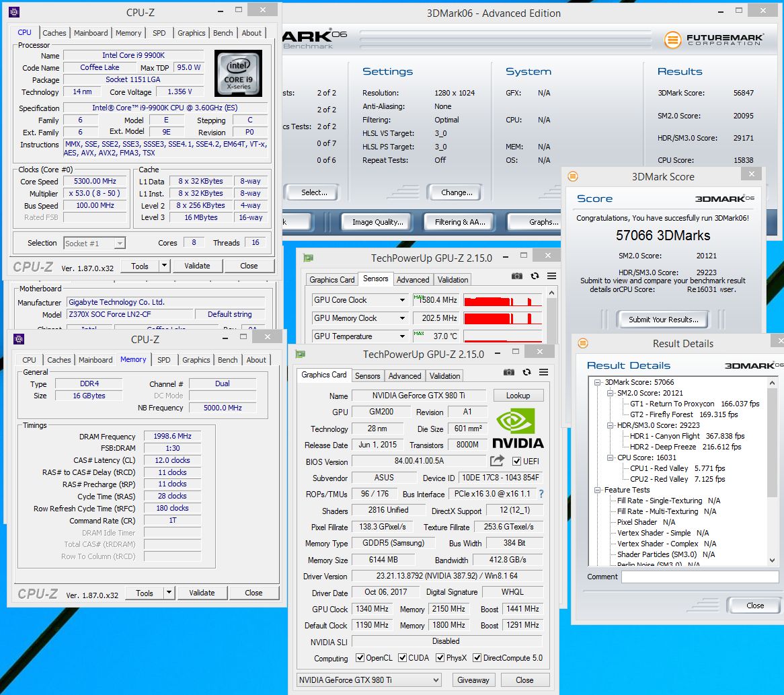Open Mainboard tab in top CPU-Z window
Viewport: 784px width, 695px height.
point(91,33)
